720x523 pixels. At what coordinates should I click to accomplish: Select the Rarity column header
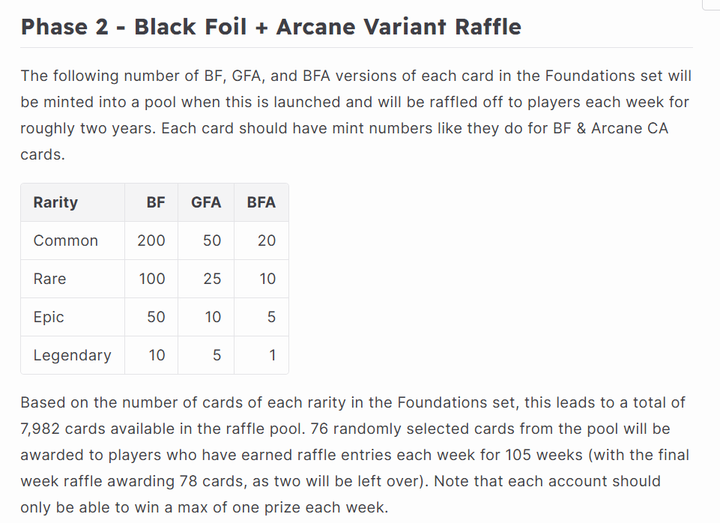[56, 202]
